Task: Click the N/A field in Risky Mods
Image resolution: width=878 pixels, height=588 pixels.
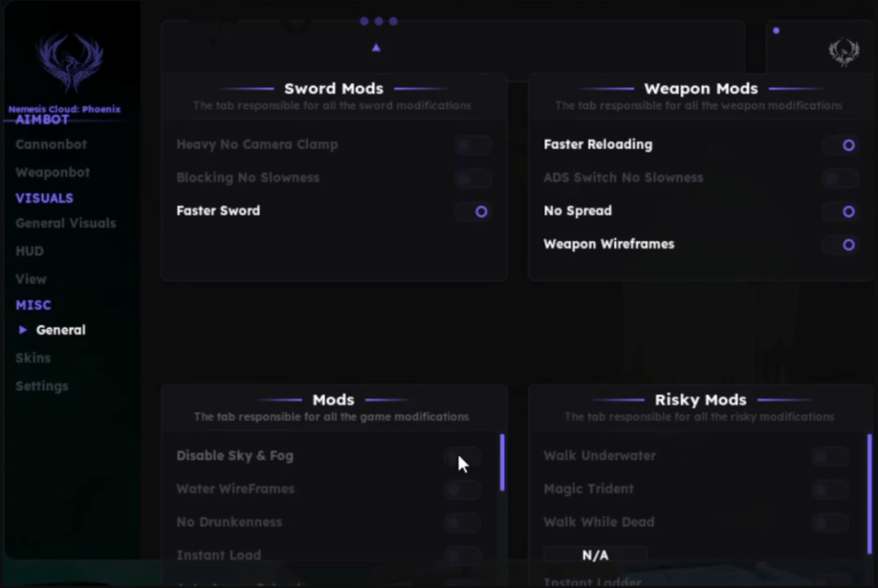Action: click(595, 556)
